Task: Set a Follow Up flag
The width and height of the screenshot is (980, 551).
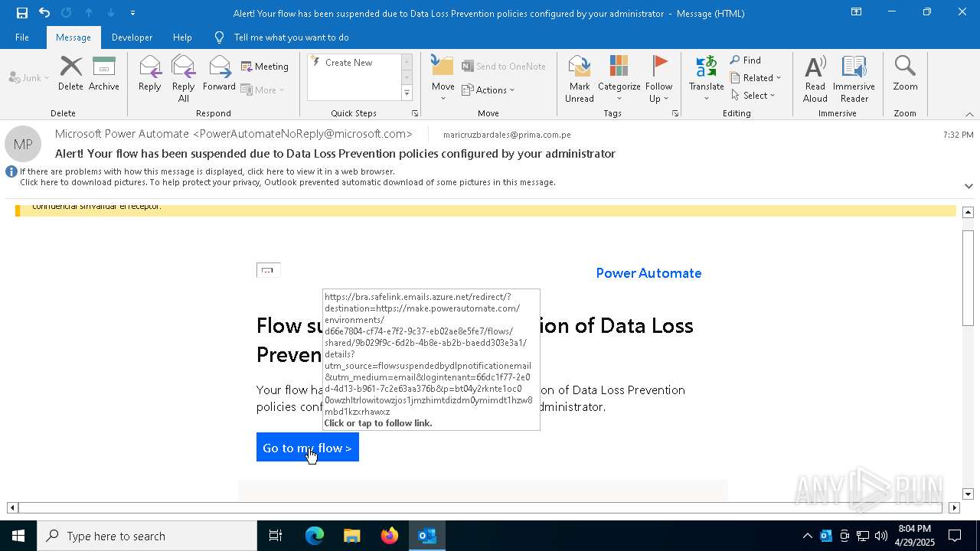Action: (658, 78)
